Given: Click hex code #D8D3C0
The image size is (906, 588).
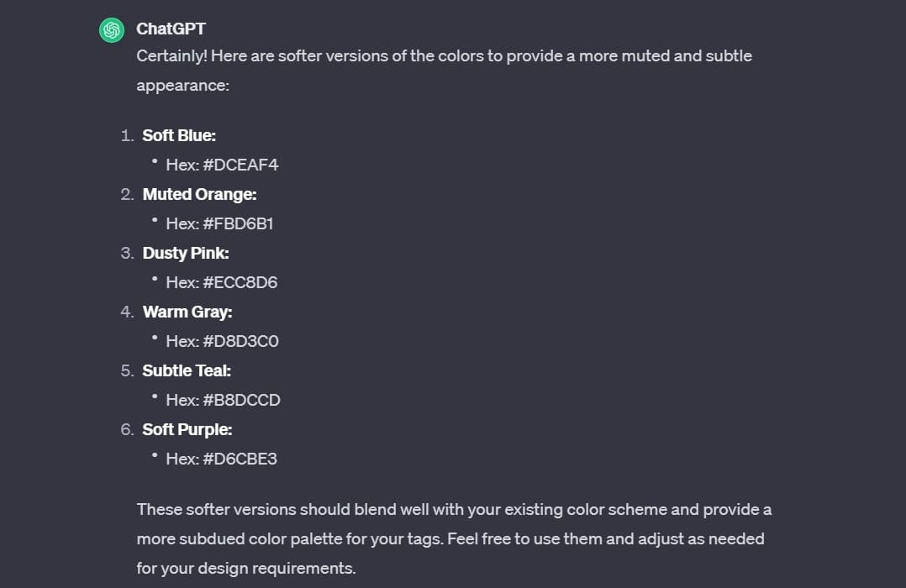Looking at the screenshot, I should point(240,341).
